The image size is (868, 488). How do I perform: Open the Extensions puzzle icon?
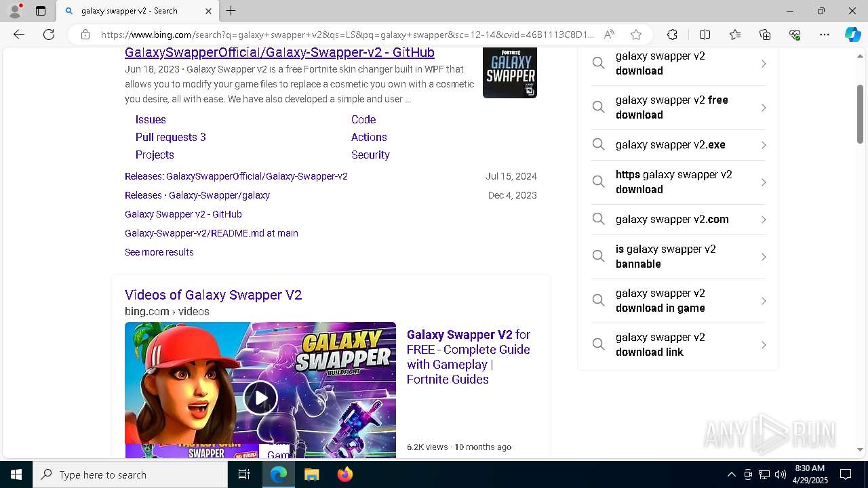(672, 35)
